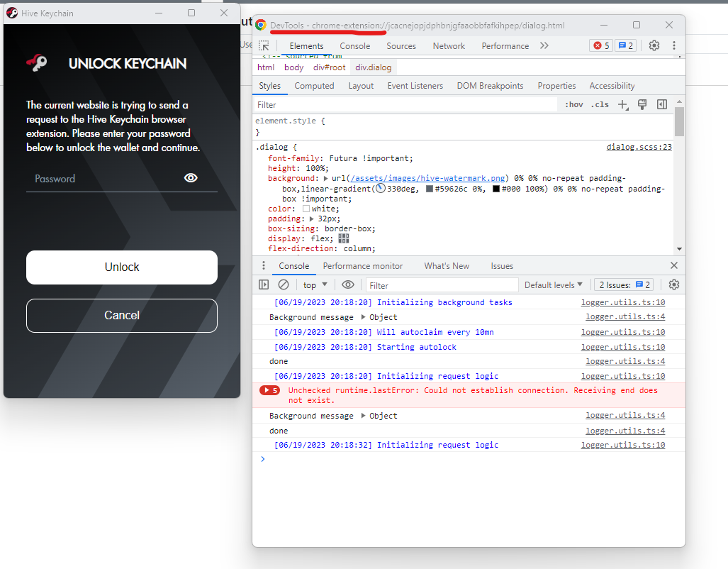
Task: Create live expression eye icon
Action: [348, 284]
